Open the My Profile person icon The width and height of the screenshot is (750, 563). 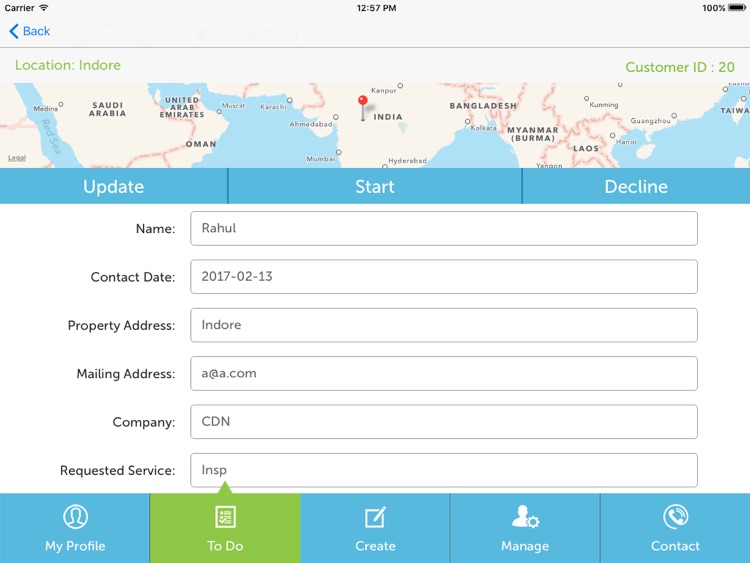75,517
